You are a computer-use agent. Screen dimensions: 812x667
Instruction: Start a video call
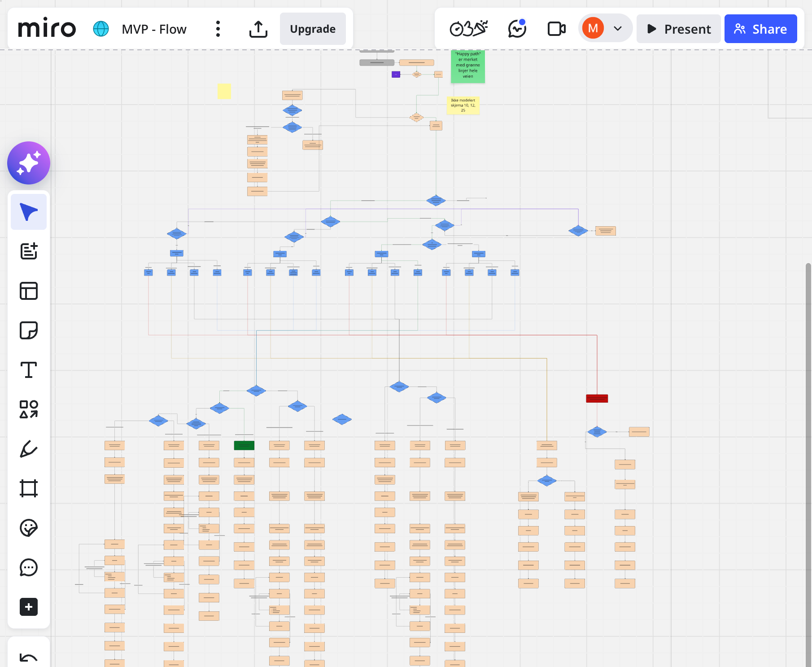(556, 29)
